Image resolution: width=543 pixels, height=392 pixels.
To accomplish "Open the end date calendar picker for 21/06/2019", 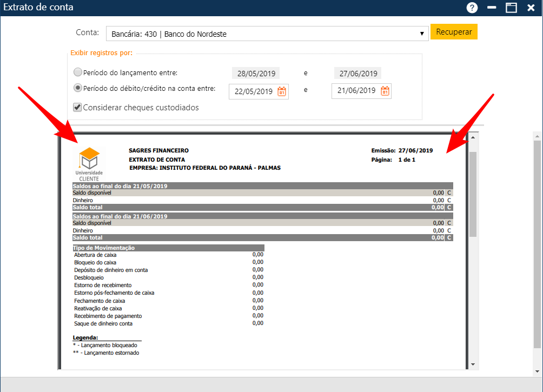I will (385, 91).
